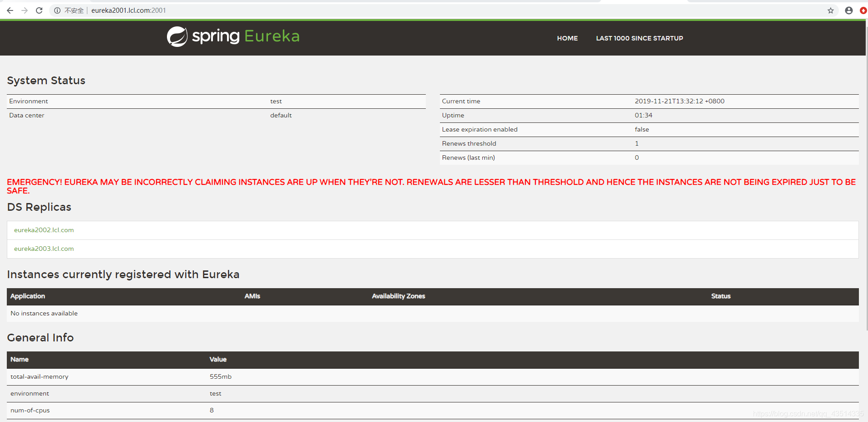Click the num-of-cpus row label
The height and width of the screenshot is (422, 868).
coord(30,410)
